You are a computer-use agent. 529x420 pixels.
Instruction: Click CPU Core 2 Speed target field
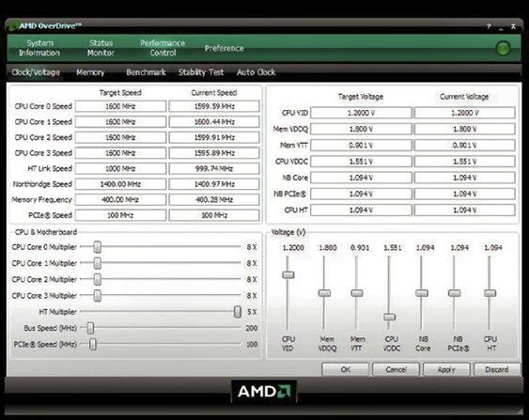tap(120, 137)
